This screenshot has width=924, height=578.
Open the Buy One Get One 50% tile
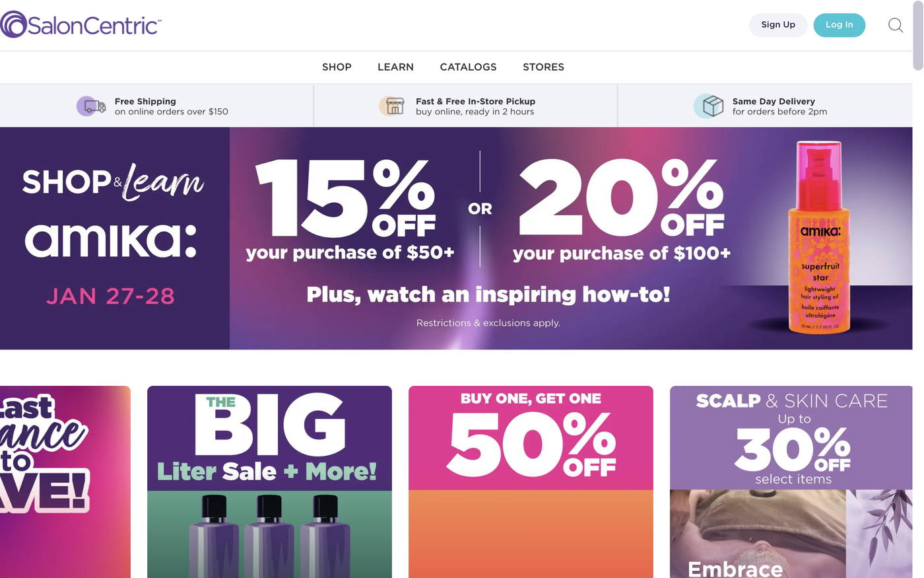pos(531,482)
